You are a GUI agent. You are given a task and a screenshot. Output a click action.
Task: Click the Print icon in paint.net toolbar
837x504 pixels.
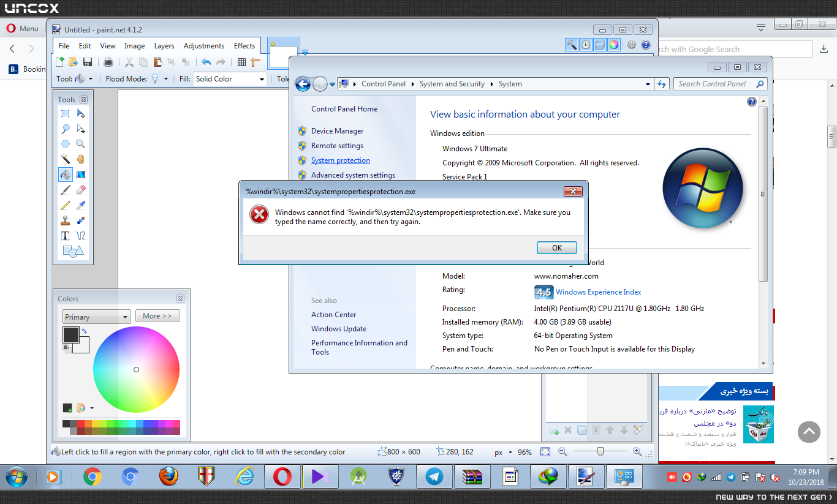(x=108, y=62)
